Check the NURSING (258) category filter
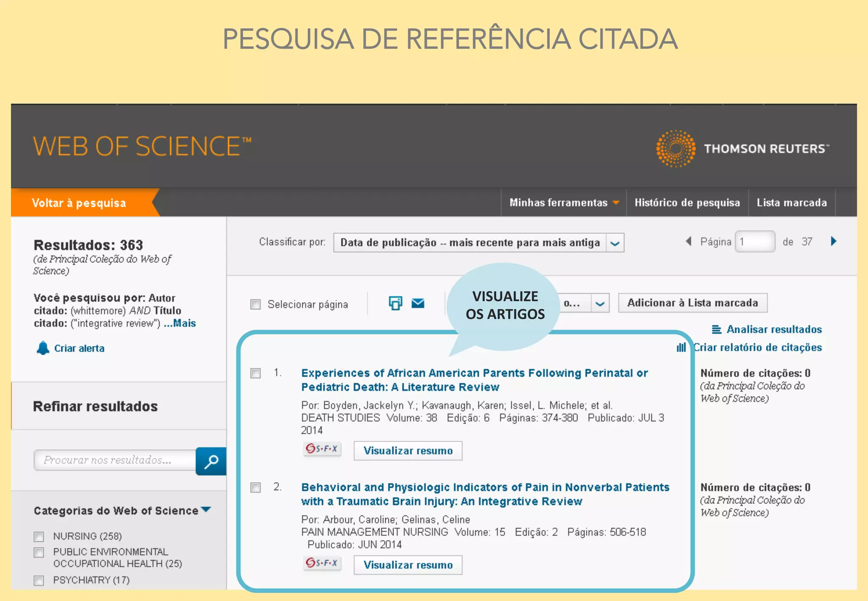 pyautogui.click(x=39, y=537)
